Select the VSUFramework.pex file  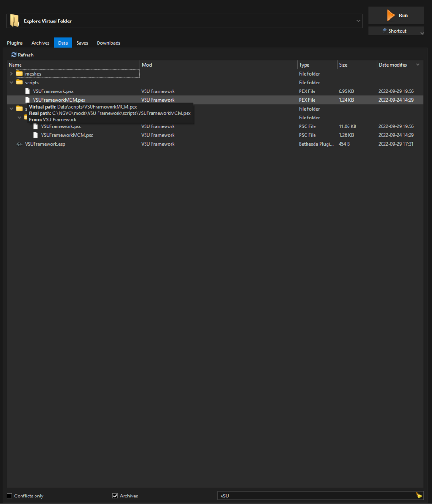coord(215,91)
